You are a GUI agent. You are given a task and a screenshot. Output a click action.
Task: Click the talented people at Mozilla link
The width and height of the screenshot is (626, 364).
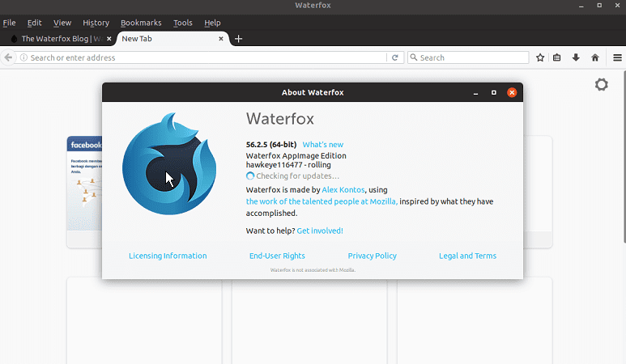322,201
